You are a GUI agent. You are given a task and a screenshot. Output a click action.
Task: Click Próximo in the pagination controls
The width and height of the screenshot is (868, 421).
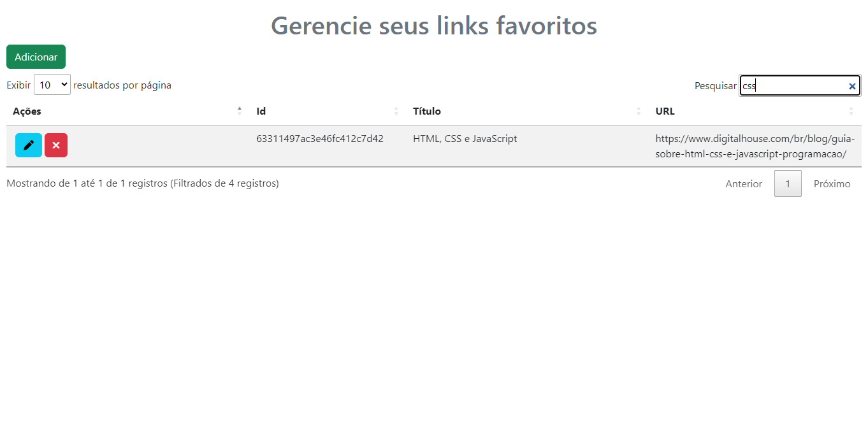point(832,183)
